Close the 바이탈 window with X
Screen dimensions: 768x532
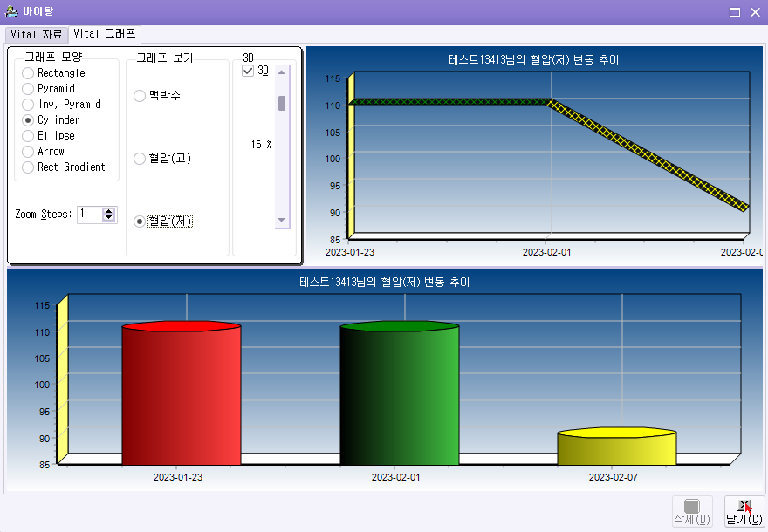coord(755,12)
